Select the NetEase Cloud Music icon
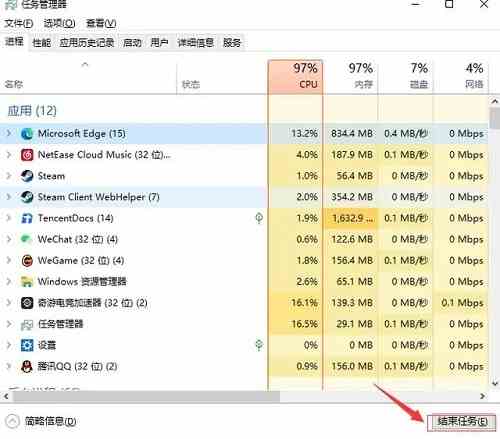Viewport: 500px width, 439px height. coord(27,155)
